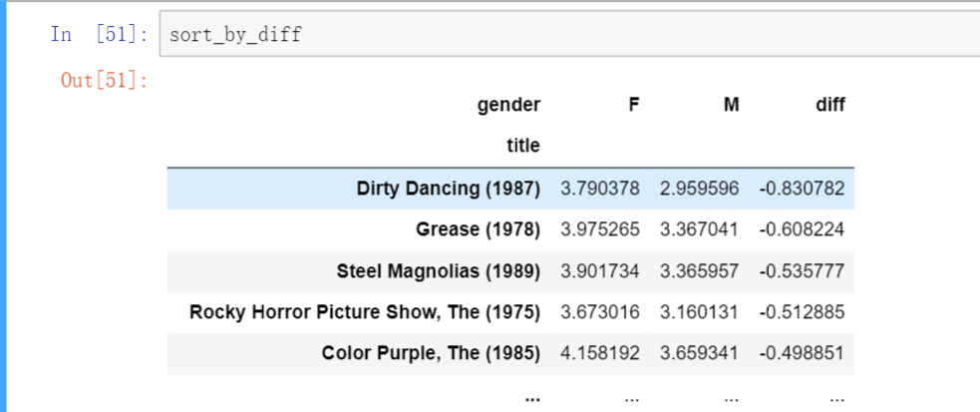Click diff value -0.608224
Image resolution: width=980 pixels, height=412 pixels.
[x=803, y=229]
